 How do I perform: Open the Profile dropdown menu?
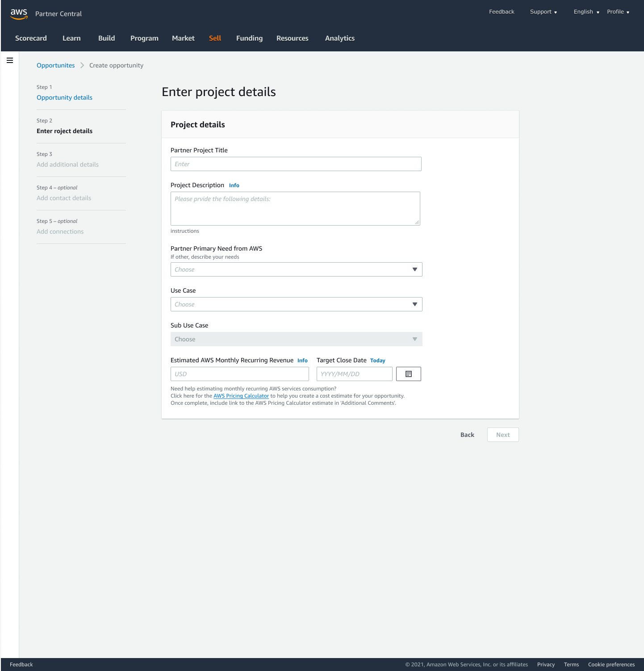[618, 12]
